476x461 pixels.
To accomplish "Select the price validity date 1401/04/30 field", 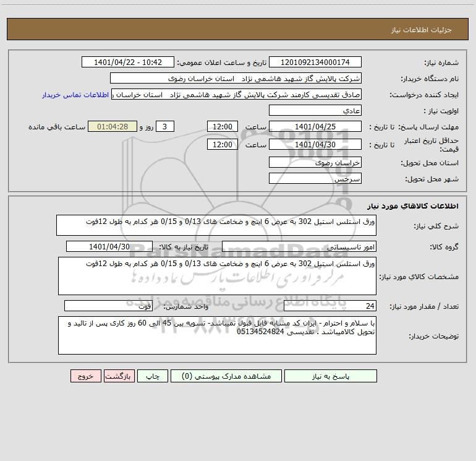I will 315,144.
